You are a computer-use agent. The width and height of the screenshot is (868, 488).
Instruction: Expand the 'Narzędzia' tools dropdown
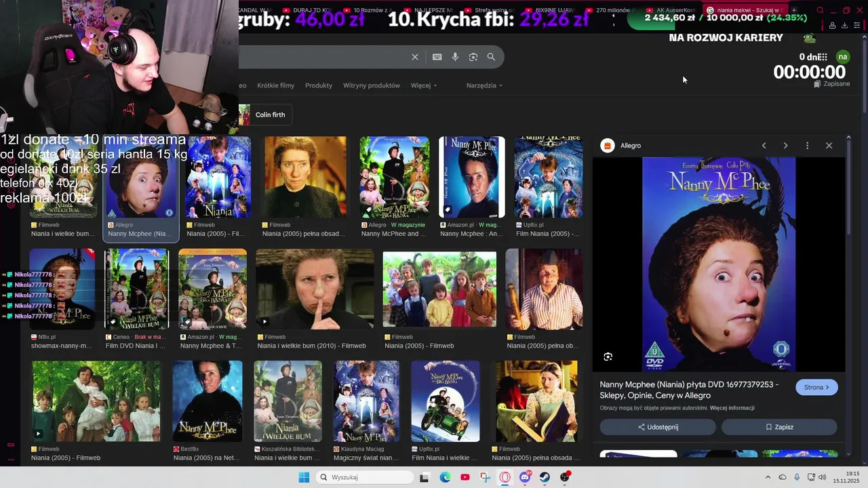[x=484, y=85]
